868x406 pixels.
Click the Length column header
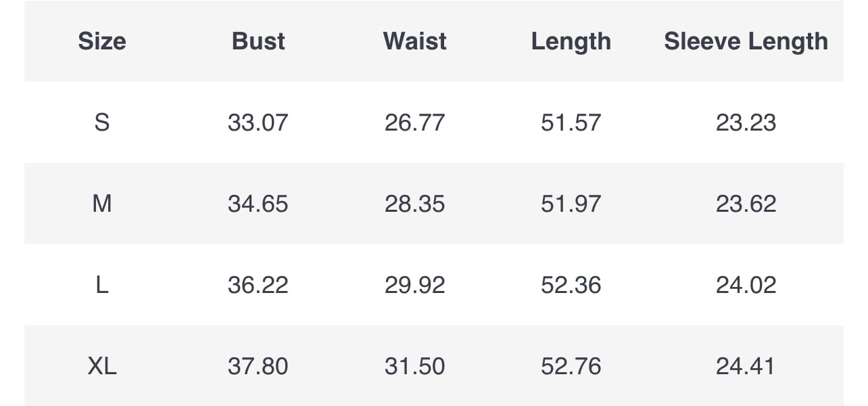tap(571, 41)
